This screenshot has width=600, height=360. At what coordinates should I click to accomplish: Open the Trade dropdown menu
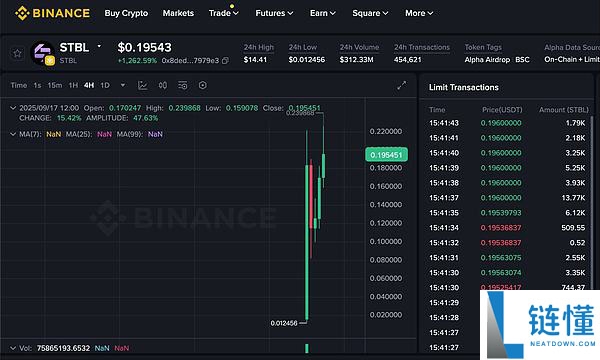point(223,13)
